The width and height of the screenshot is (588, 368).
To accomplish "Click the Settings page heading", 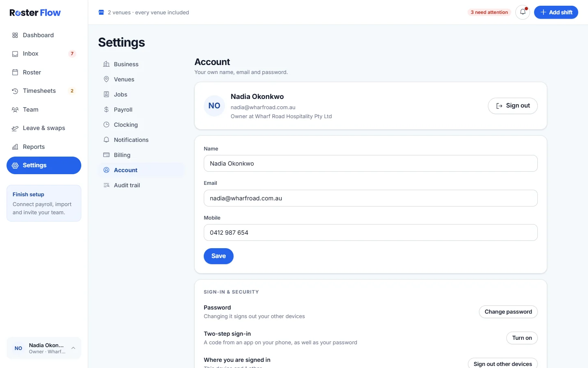I will point(122,43).
